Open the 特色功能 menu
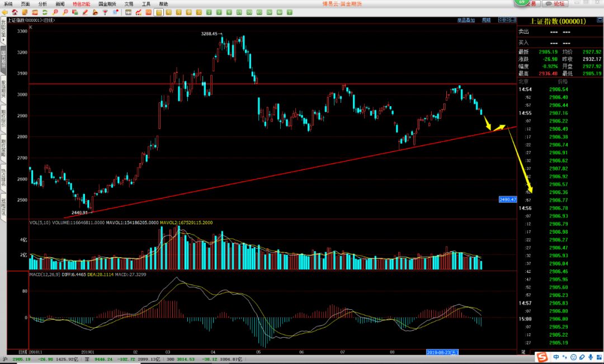 click(x=81, y=4)
